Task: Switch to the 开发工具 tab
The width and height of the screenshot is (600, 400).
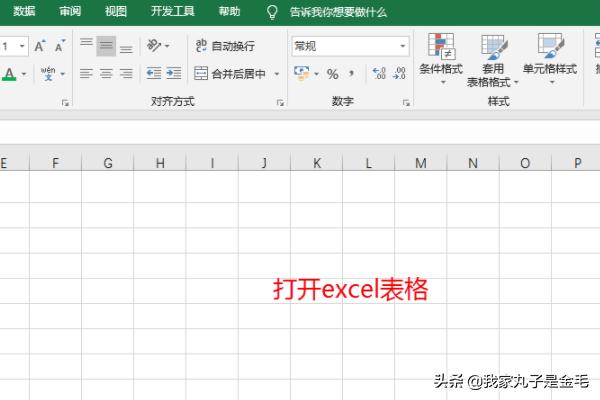Action: point(173,11)
